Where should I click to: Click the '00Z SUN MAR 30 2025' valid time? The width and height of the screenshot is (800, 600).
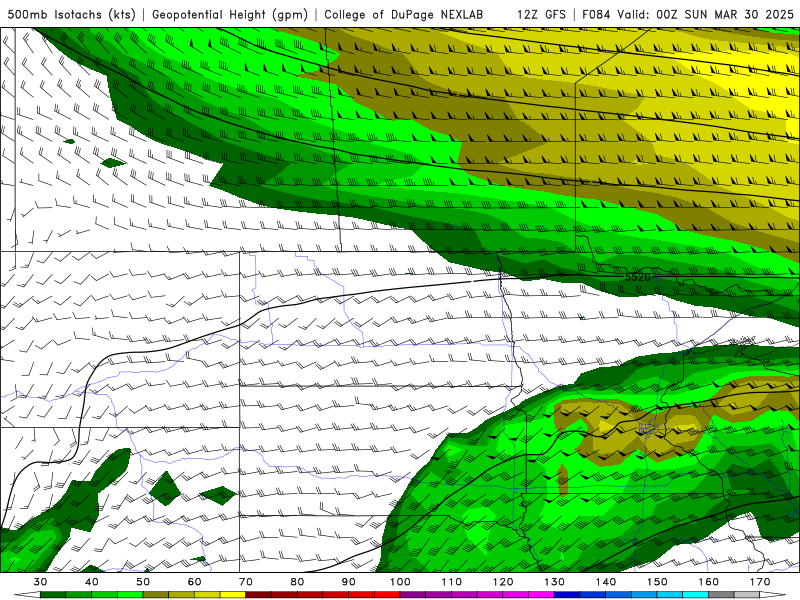click(x=725, y=14)
